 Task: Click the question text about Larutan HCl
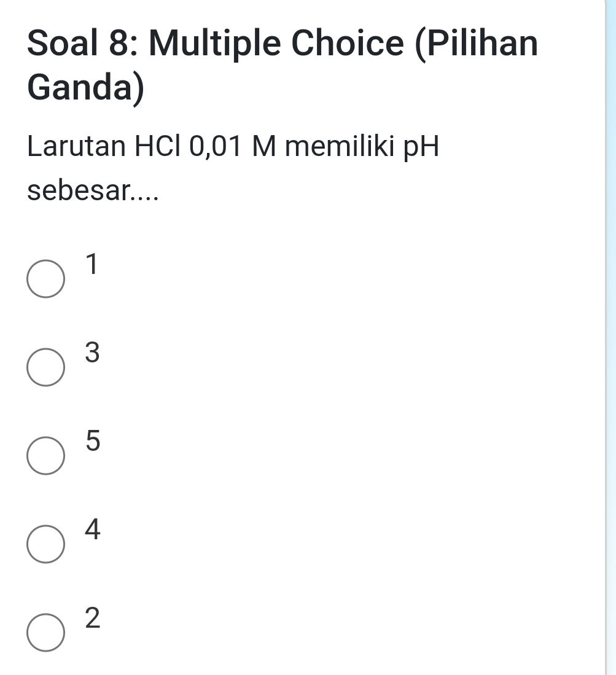232,147
